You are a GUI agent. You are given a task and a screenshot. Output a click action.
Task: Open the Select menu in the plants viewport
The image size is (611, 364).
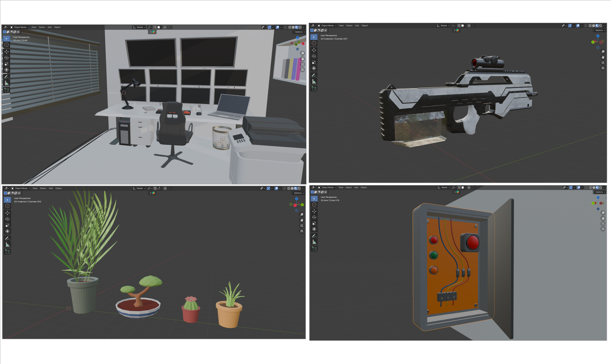coord(43,188)
